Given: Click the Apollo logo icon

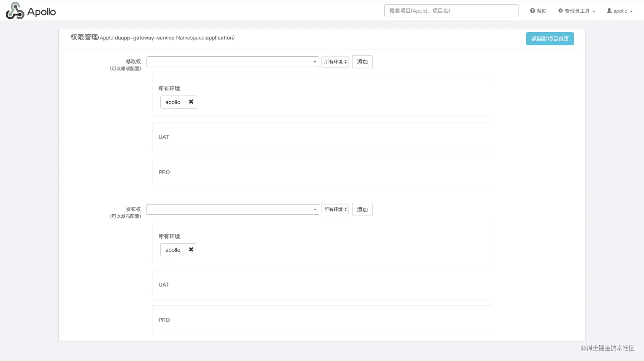Looking at the screenshot, I should coord(15,11).
